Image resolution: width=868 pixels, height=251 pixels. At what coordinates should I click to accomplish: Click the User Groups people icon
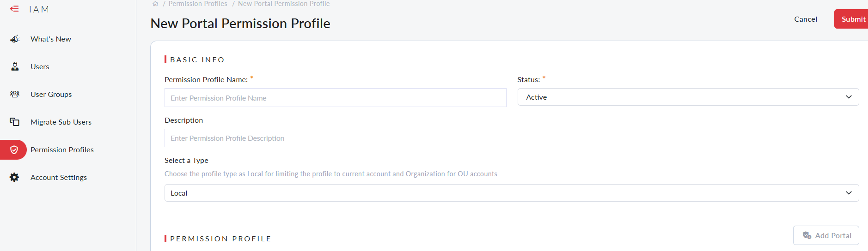point(15,94)
